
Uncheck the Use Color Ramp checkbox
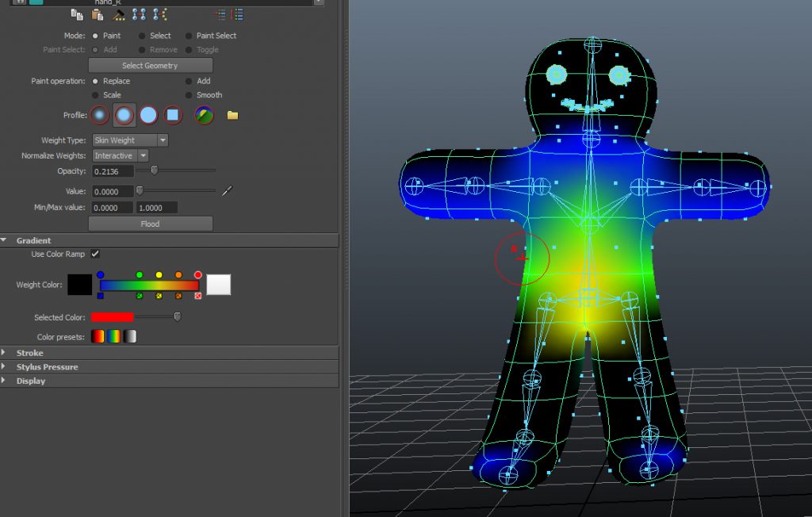click(x=95, y=254)
